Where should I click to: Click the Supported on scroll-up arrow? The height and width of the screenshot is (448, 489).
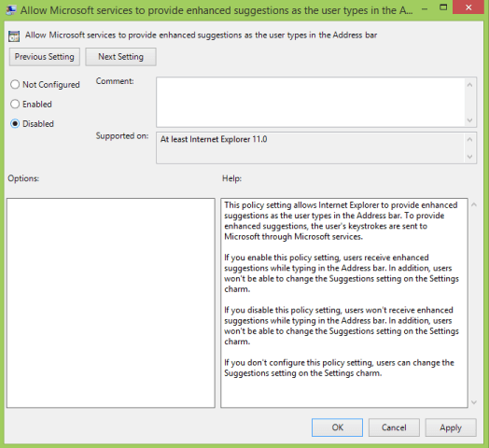470,139
